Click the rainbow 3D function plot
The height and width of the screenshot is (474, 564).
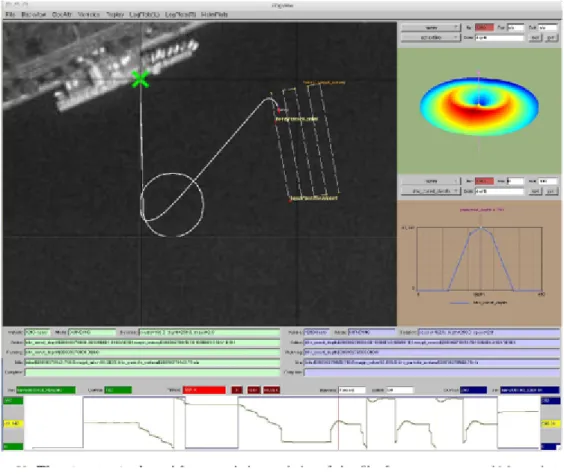(x=479, y=106)
